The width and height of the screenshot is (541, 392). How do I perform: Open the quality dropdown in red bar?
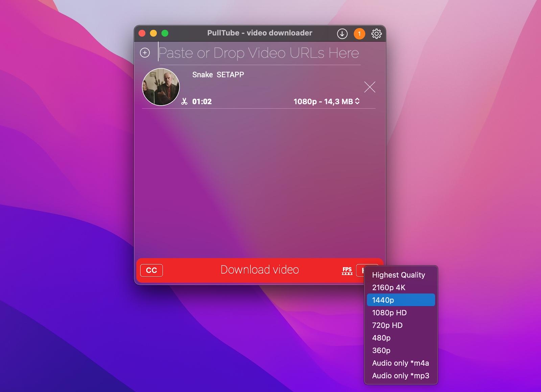pyautogui.click(x=360, y=270)
